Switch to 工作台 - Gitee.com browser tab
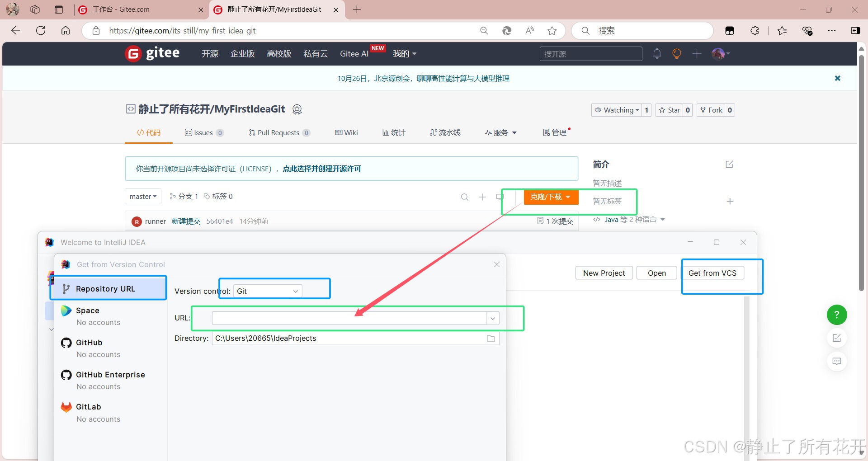Screen dimensions: 868x461 (141, 9)
